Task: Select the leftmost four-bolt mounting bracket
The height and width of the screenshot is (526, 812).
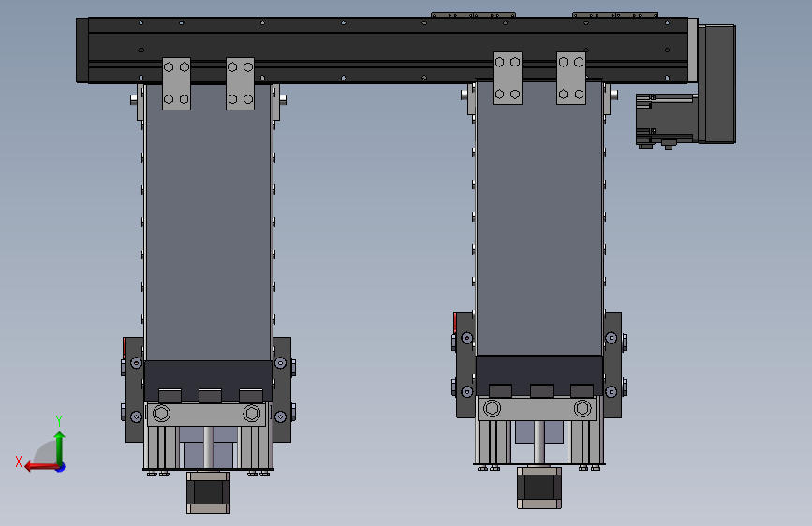Action: click(177, 83)
